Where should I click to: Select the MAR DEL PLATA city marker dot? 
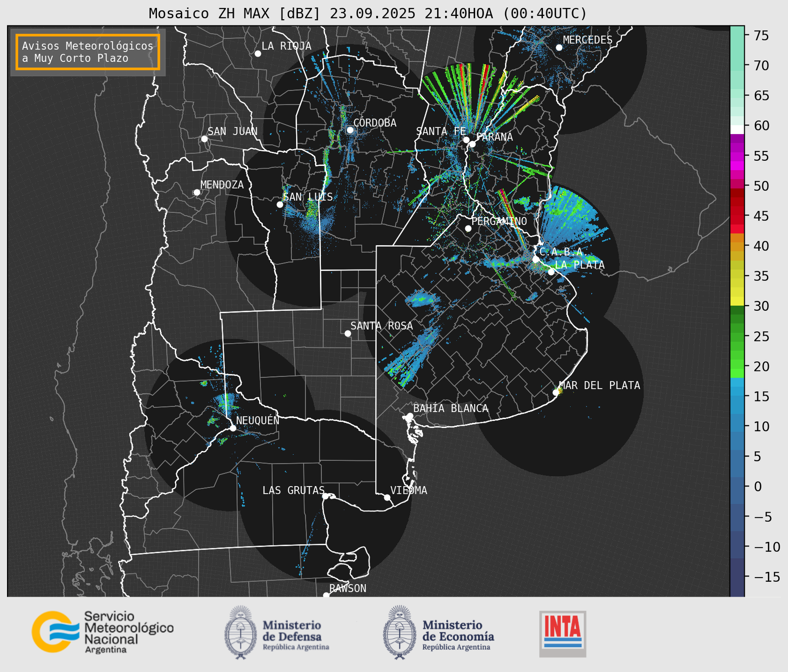(x=556, y=393)
